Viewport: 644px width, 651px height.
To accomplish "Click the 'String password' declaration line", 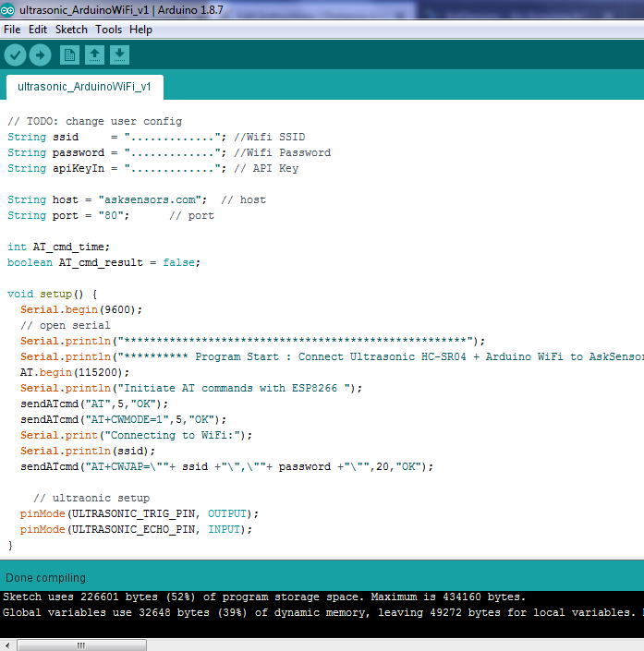I will tap(169, 152).
